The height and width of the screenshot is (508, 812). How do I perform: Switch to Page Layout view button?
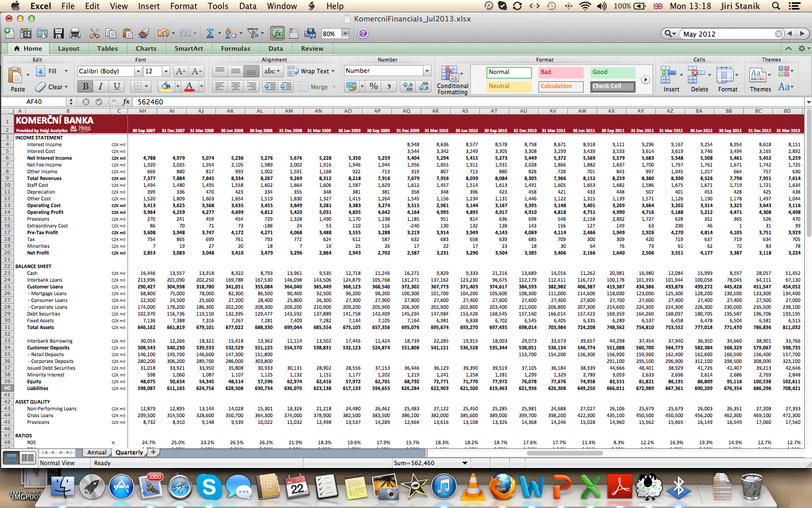pyautogui.click(x=27, y=458)
